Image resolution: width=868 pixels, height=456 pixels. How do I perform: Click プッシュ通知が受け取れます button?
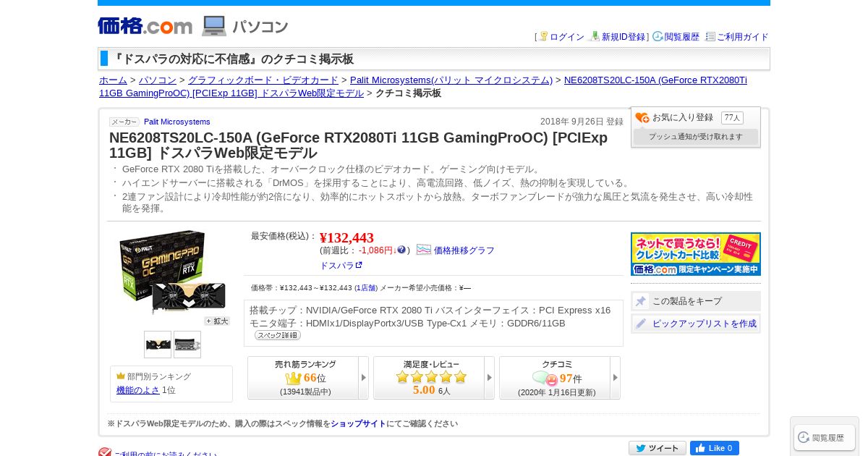click(696, 137)
